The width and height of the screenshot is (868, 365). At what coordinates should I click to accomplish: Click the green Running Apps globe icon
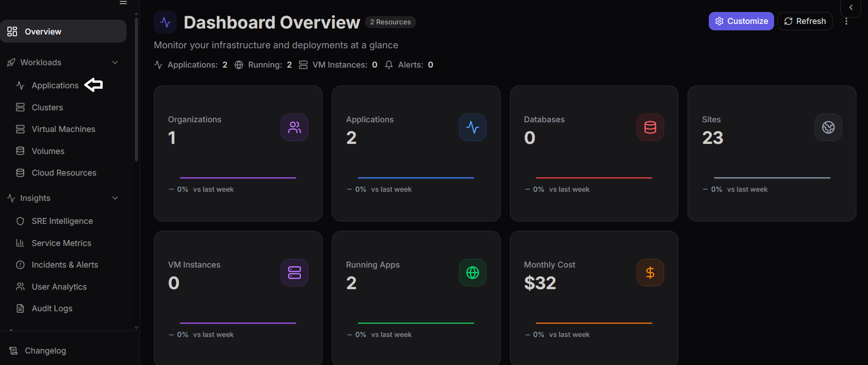(472, 273)
